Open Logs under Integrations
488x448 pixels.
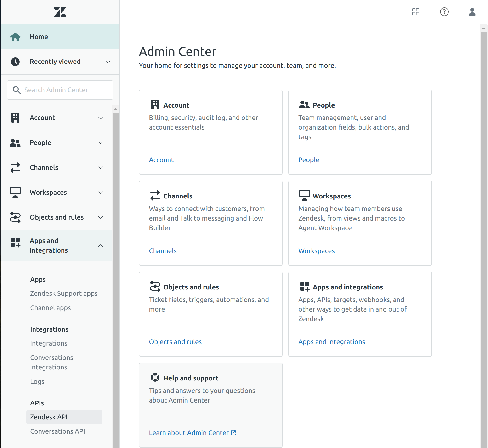(x=37, y=382)
